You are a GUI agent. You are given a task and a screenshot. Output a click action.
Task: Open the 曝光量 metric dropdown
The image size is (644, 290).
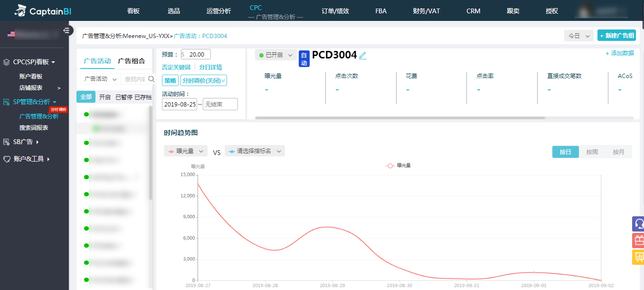pos(186,151)
